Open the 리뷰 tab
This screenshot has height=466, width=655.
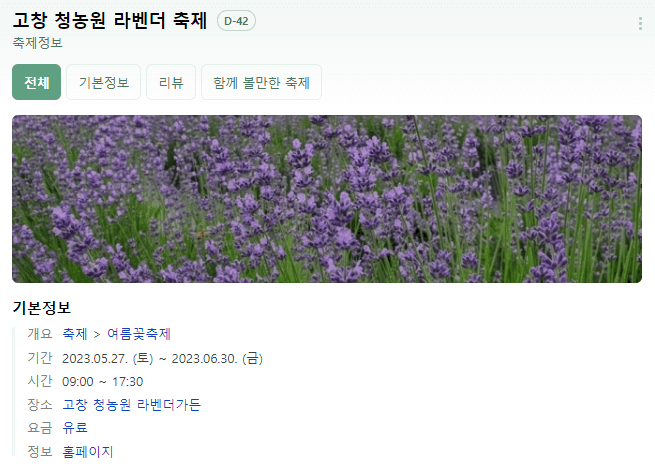[x=171, y=82]
